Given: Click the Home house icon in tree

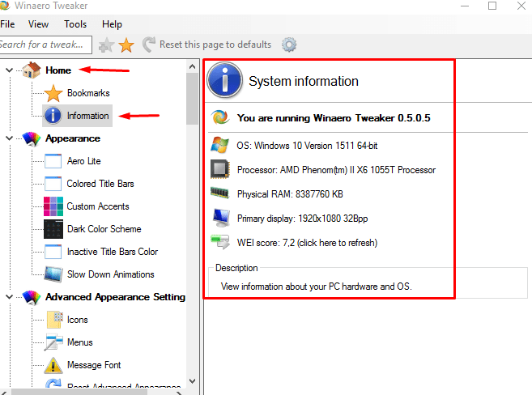Looking at the screenshot, I should click(32, 70).
